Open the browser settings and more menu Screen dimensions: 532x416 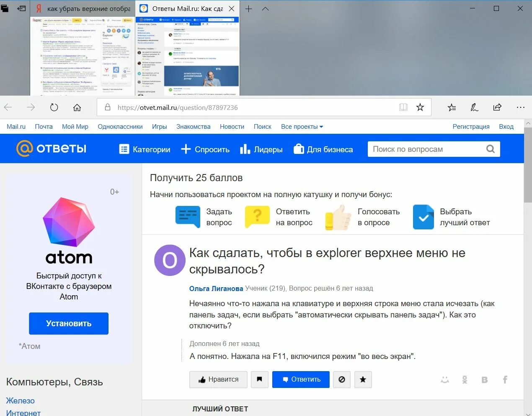[520, 107]
